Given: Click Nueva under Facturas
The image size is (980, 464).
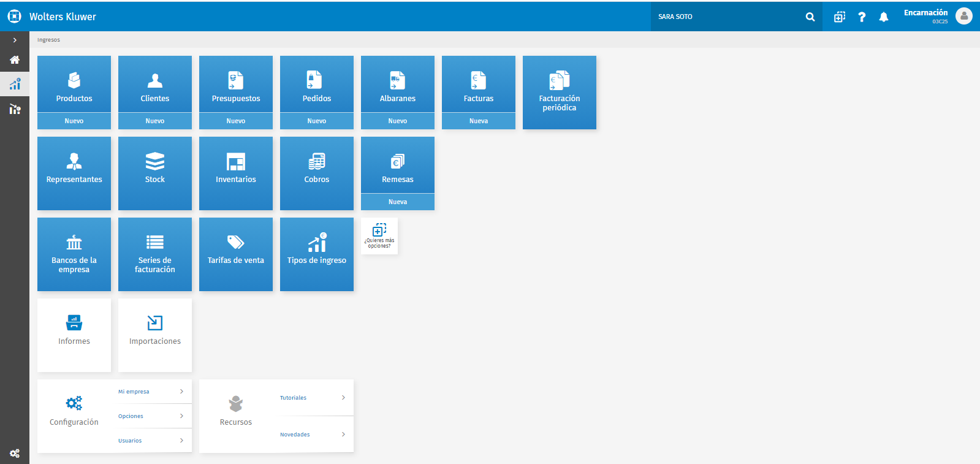Looking at the screenshot, I should [x=478, y=121].
